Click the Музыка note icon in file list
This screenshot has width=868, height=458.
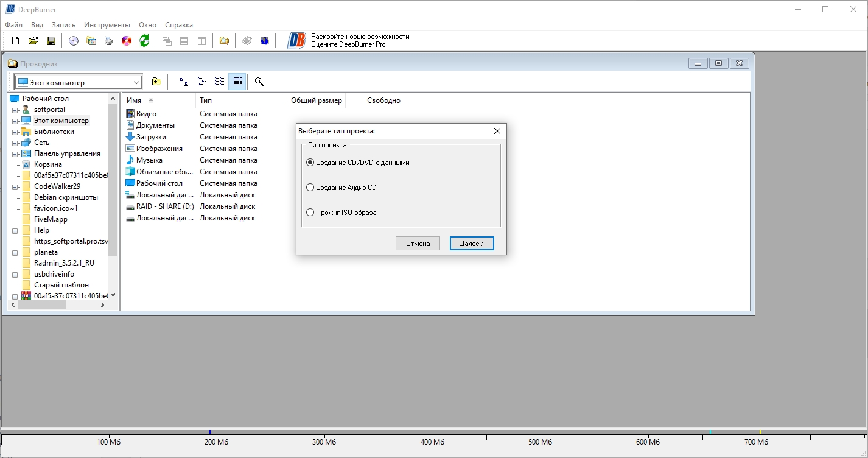coord(130,160)
